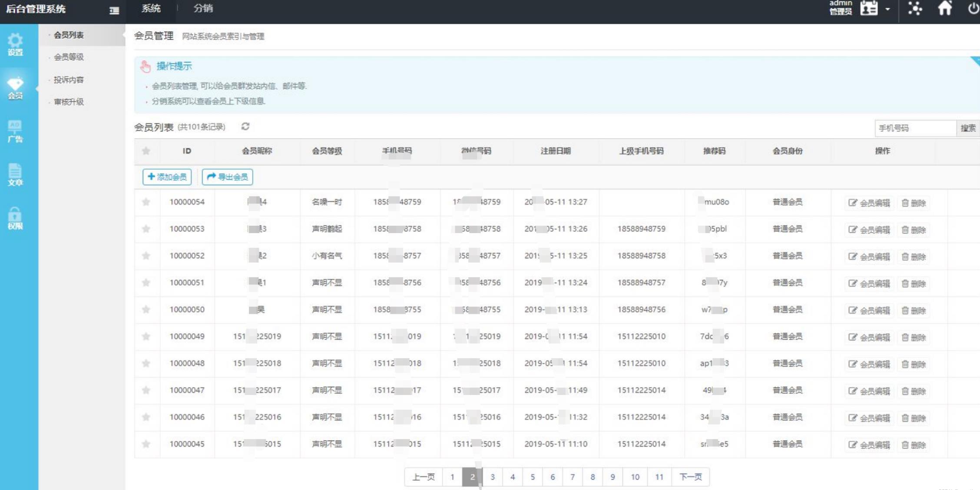This screenshot has width=980, height=490.
Task: Open the 文章 articles sidebar icon
Action: [15, 175]
